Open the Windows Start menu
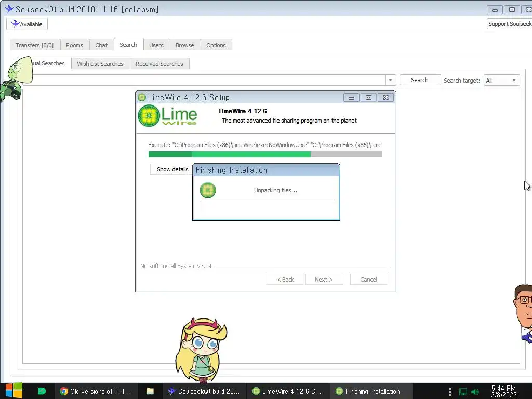Viewport: 532px width, 399px height. (x=14, y=391)
